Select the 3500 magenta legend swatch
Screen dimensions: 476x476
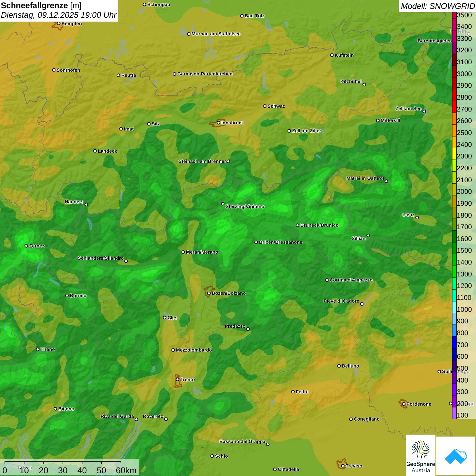[x=454, y=15]
